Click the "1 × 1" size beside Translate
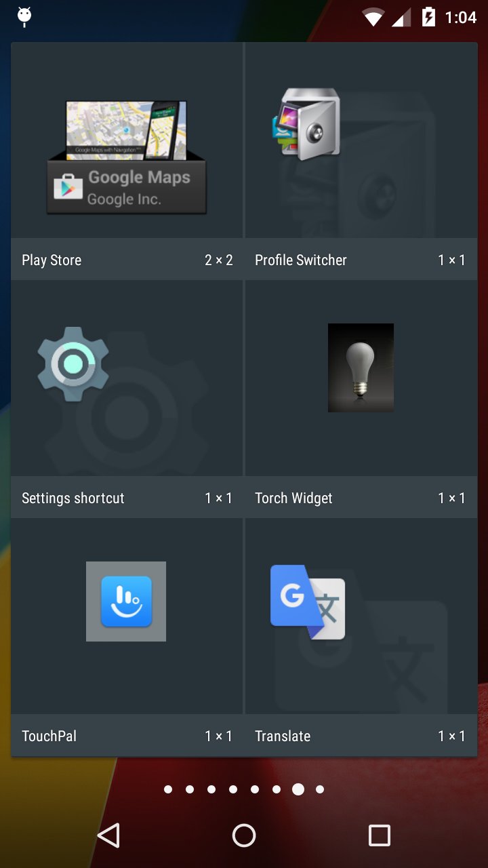 tap(452, 736)
